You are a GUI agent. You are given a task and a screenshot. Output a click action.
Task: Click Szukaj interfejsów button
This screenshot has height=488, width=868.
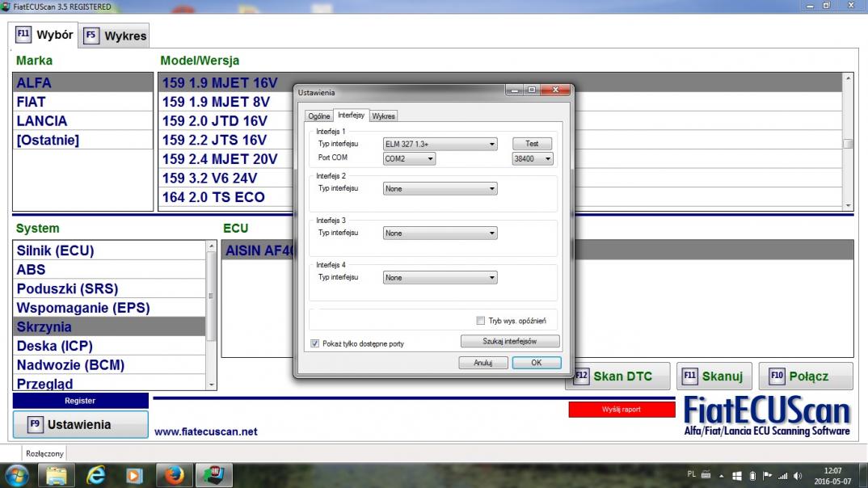click(510, 342)
